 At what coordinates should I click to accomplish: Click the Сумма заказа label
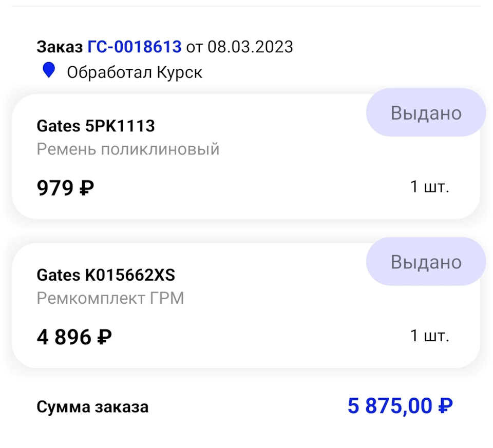[x=92, y=407]
